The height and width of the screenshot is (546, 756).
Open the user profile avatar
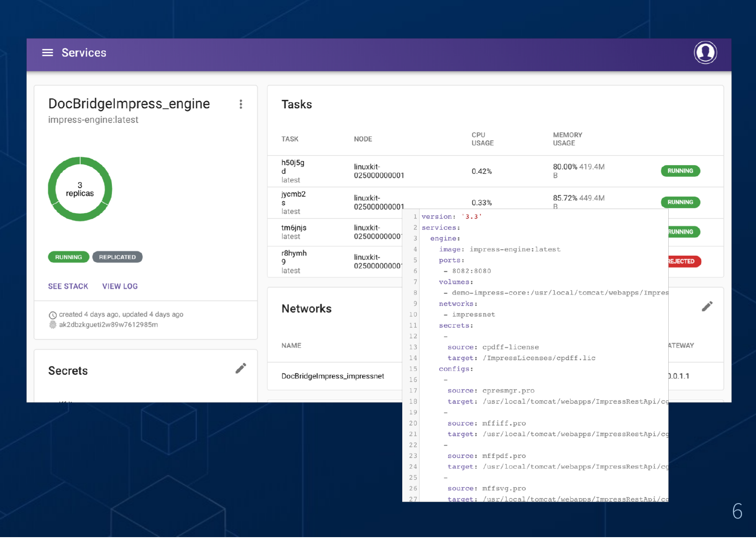point(705,52)
